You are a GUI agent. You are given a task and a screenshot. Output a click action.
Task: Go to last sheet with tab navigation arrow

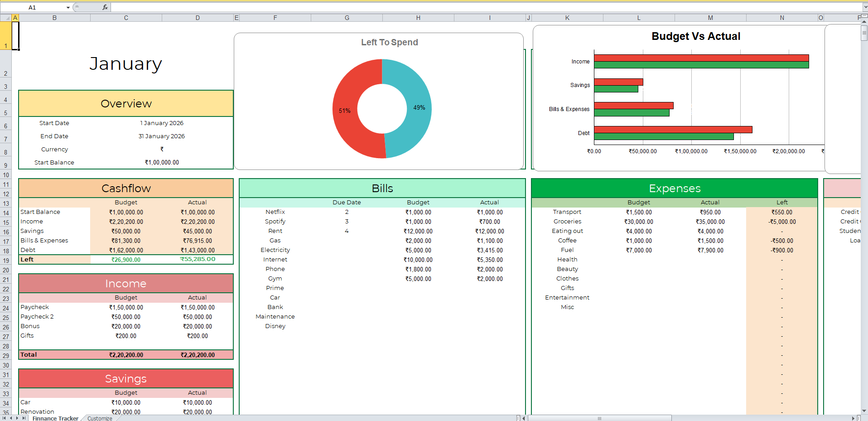tap(24, 418)
